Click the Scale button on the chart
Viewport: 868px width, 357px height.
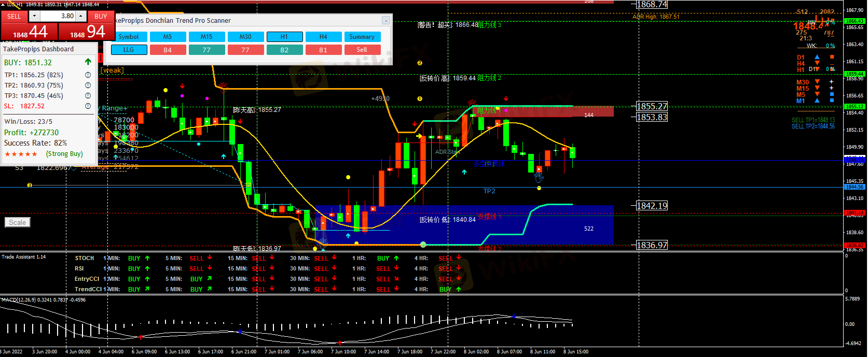pos(18,222)
